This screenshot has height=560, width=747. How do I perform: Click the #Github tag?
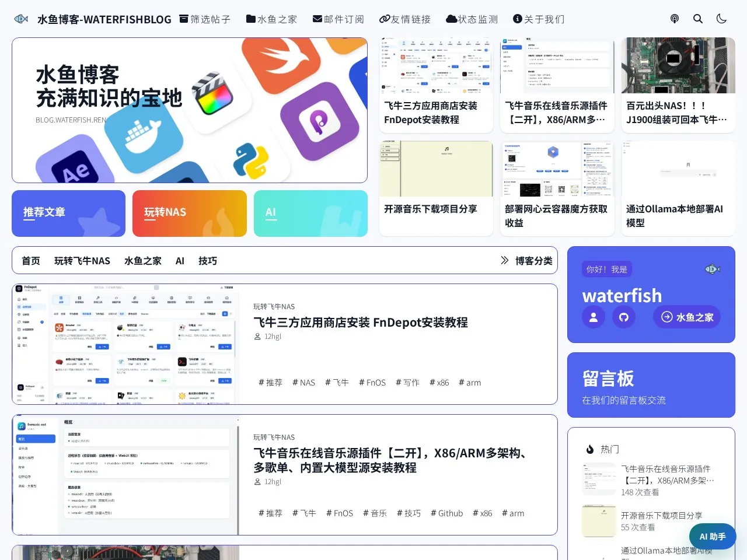[x=446, y=513]
